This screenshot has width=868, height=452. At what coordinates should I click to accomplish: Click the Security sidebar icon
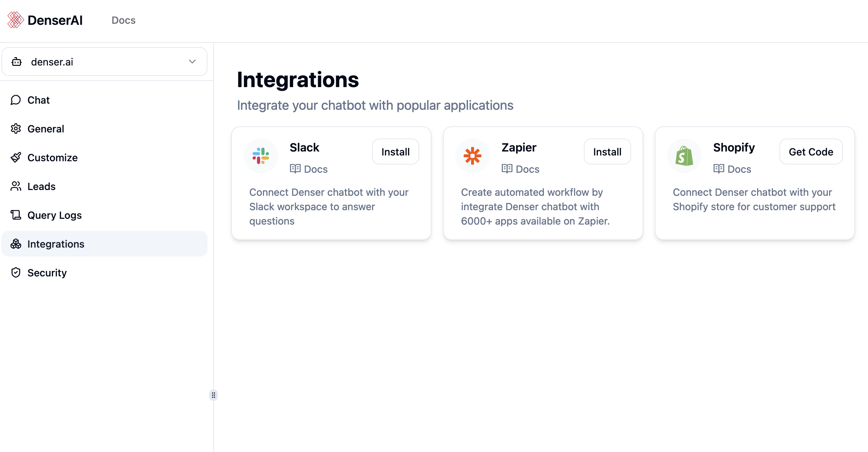16,272
